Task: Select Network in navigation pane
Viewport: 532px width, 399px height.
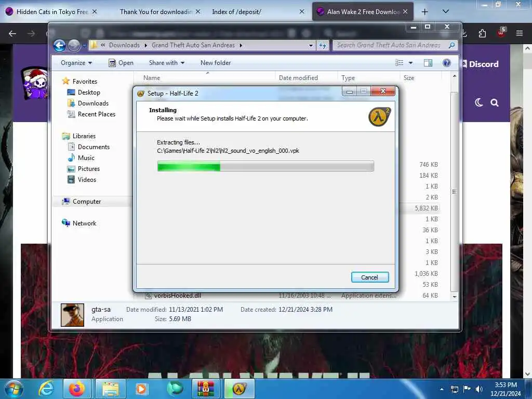Action: pyautogui.click(x=84, y=223)
